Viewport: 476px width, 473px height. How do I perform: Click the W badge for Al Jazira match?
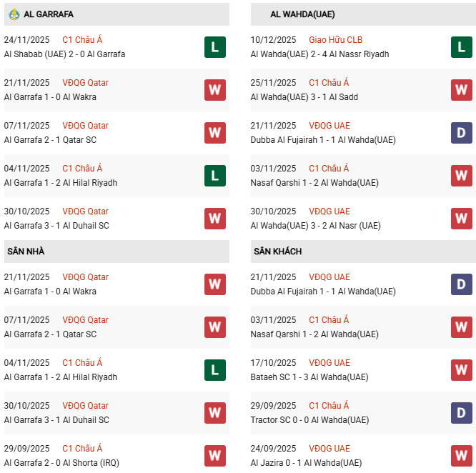tap(461, 456)
